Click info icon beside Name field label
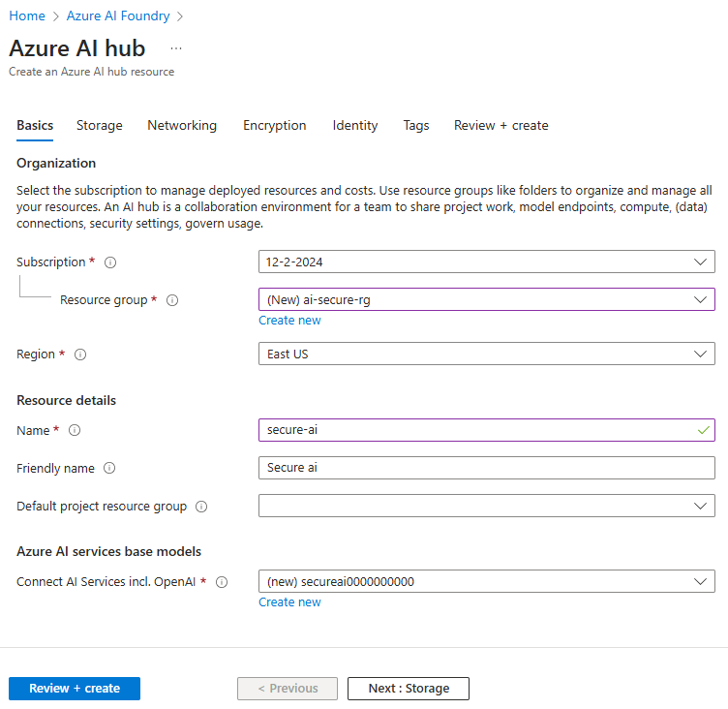This screenshot has height=709, width=728. (75, 430)
